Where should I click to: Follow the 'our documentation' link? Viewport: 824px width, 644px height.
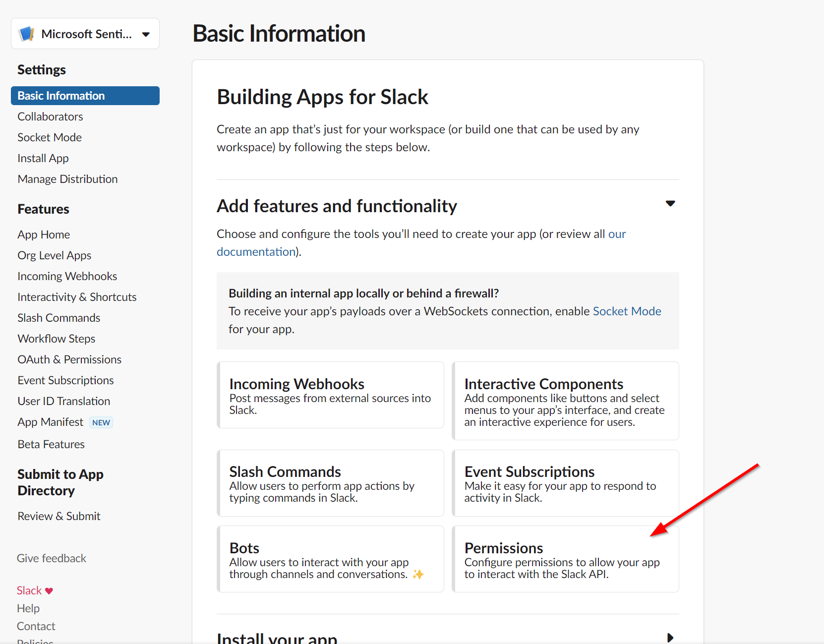pos(256,252)
